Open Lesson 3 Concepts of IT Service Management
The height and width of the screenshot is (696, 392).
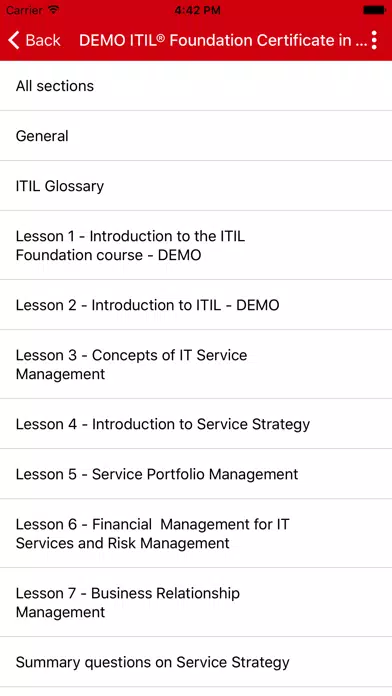coord(196,364)
